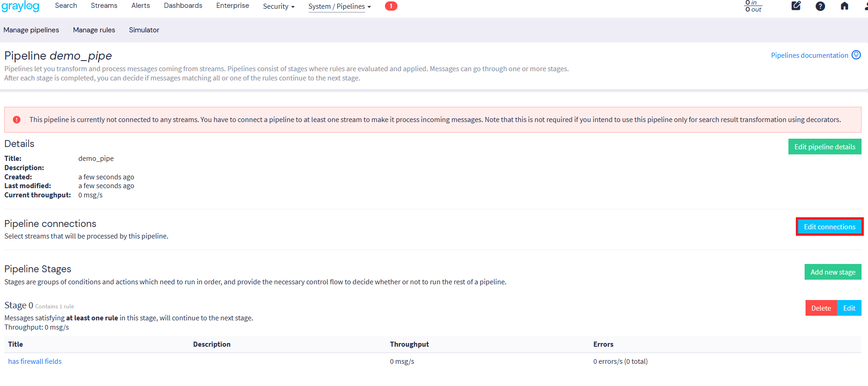Switch to the Manage rules tab
The height and width of the screenshot is (386, 868).
click(x=94, y=30)
